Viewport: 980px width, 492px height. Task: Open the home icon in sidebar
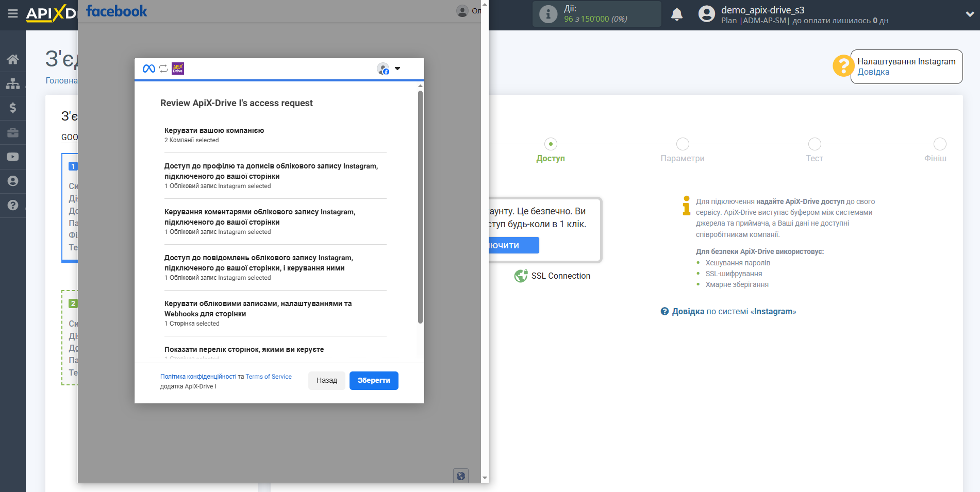[x=13, y=59]
